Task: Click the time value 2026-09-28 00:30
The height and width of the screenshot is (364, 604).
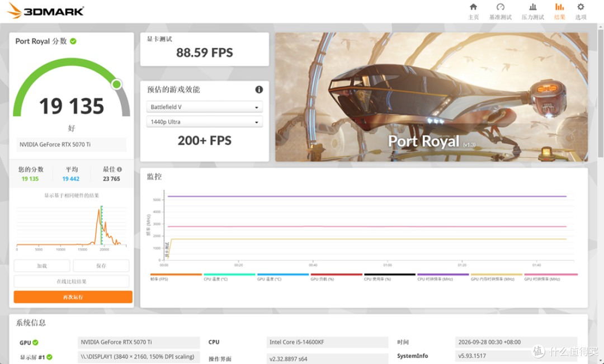Action: 516,342
